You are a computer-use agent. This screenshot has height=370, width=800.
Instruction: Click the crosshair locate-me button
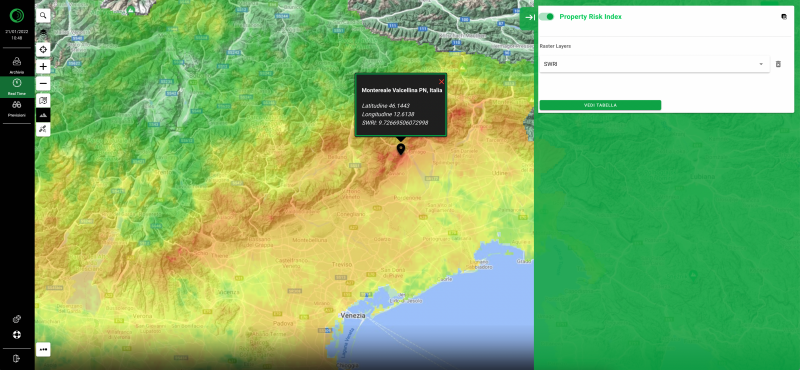pyautogui.click(x=43, y=50)
